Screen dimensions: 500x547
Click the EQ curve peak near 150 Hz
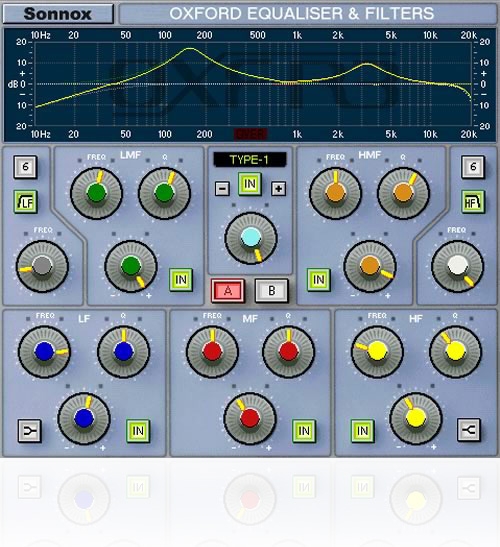coord(189,48)
